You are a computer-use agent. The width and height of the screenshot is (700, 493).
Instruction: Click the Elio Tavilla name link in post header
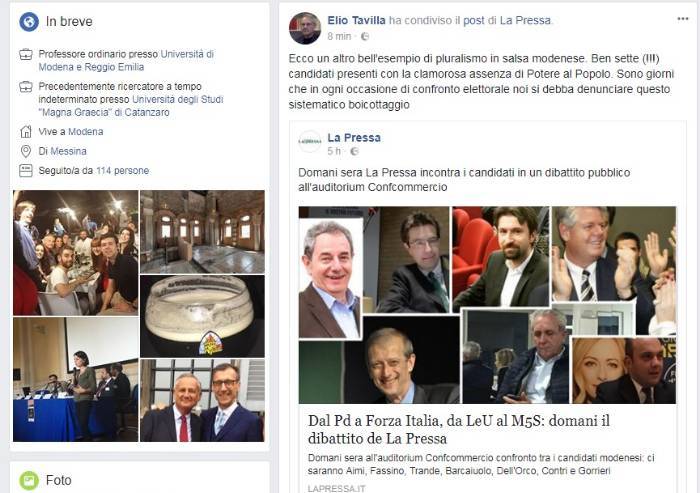click(356, 21)
